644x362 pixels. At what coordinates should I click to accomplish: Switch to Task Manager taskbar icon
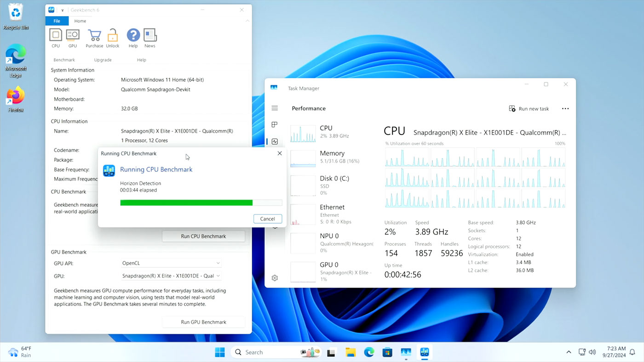(x=406, y=352)
